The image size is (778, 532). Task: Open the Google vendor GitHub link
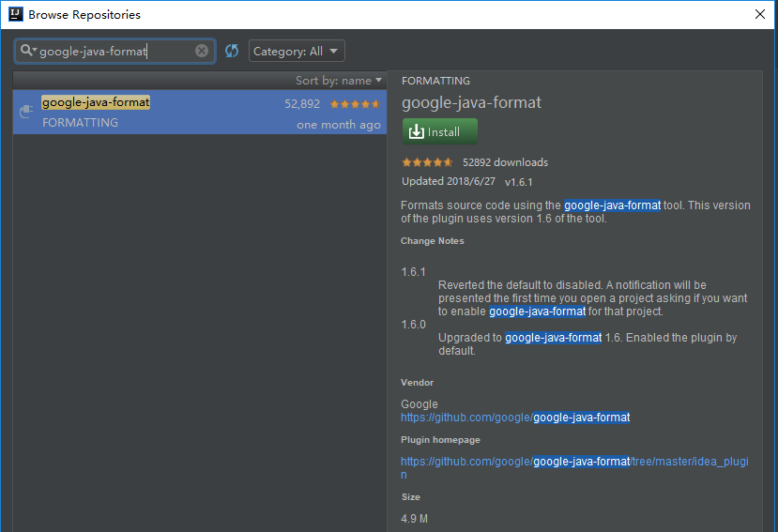(x=515, y=418)
